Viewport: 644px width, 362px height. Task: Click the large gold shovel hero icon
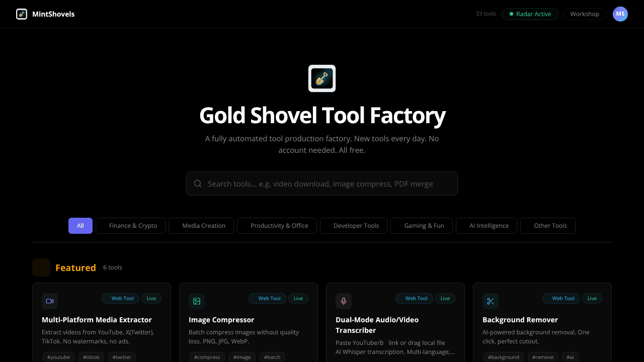coord(322,78)
